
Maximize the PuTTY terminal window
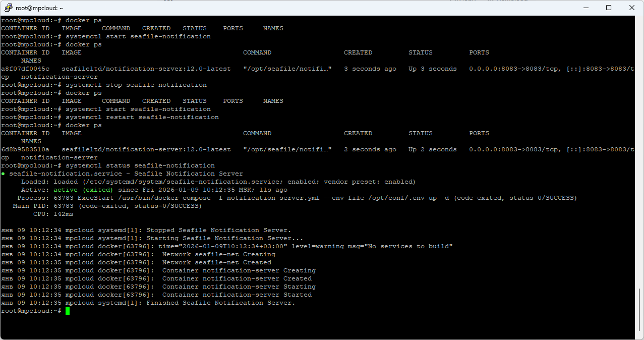tap(609, 8)
